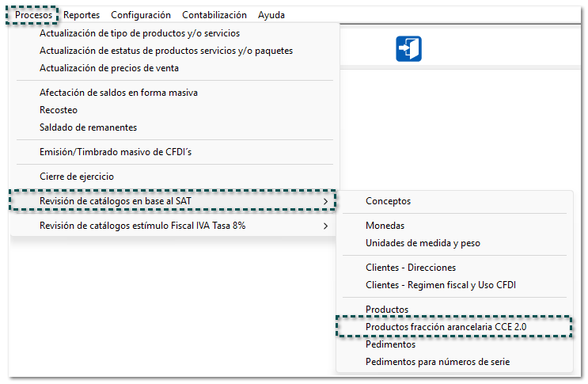Open the Contabilización menu
The width and height of the screenshot is (588, 384).
pyautogui.click(x=214, y=15)
